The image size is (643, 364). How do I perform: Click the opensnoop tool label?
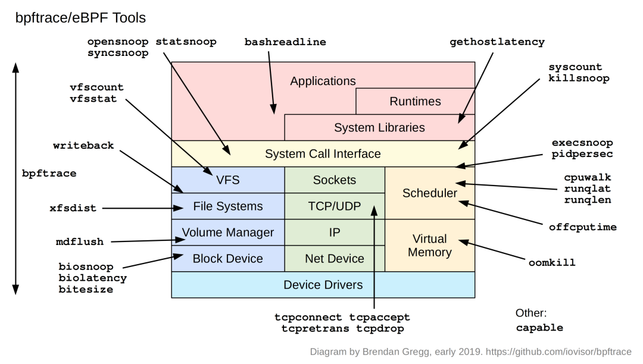tap(118, 42)
